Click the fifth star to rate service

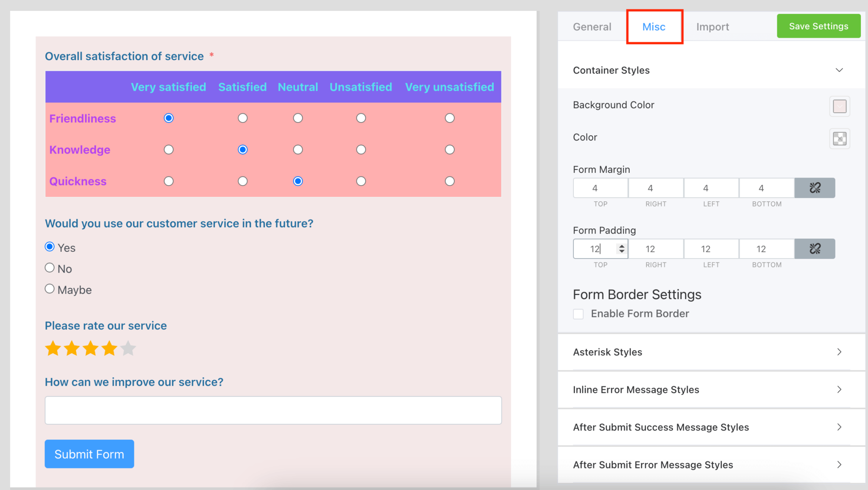pos(128,348)
